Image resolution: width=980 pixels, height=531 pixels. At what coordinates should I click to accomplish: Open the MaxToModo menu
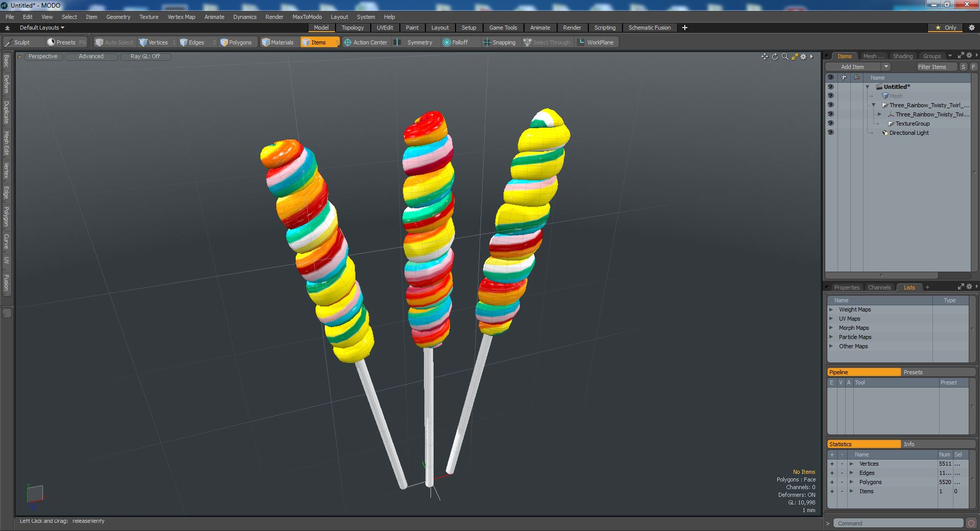tap(307, 17)
